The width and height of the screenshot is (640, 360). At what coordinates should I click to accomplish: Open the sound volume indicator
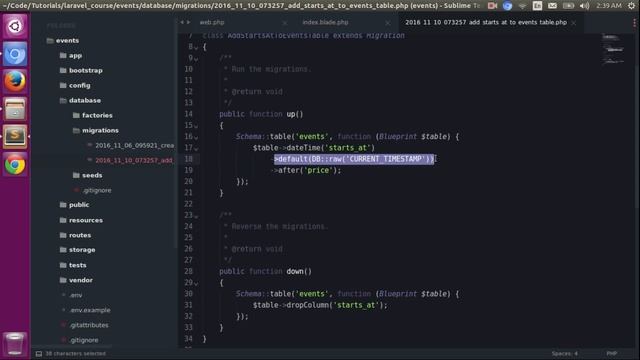coord(584,6)
